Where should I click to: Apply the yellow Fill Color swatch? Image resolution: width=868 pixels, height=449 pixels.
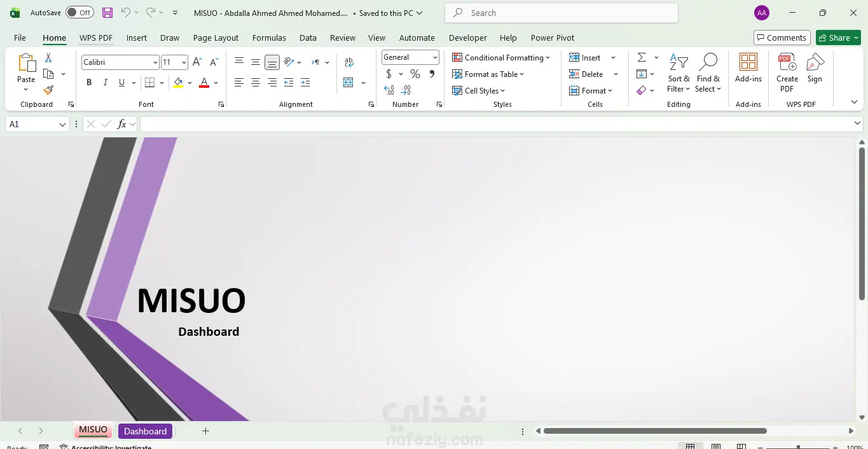178,83
